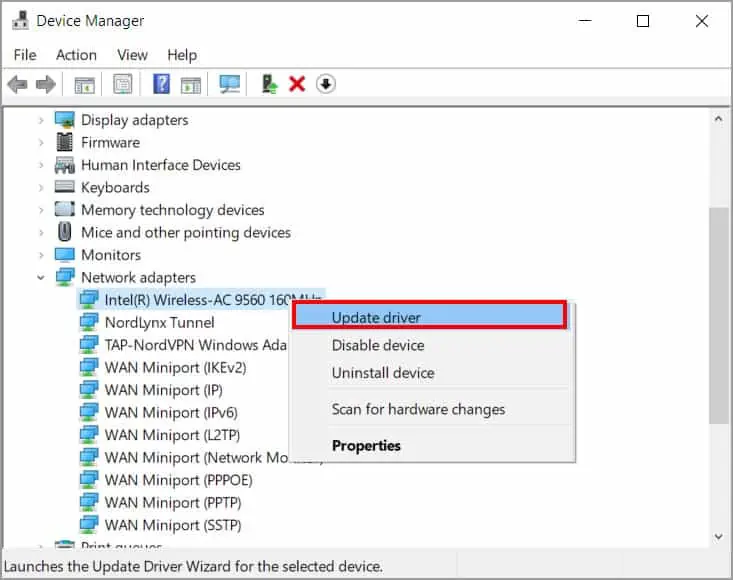The height and width of the screenshot is (580, 733).
Task: Open the View menu
Action: pos(132,55)
